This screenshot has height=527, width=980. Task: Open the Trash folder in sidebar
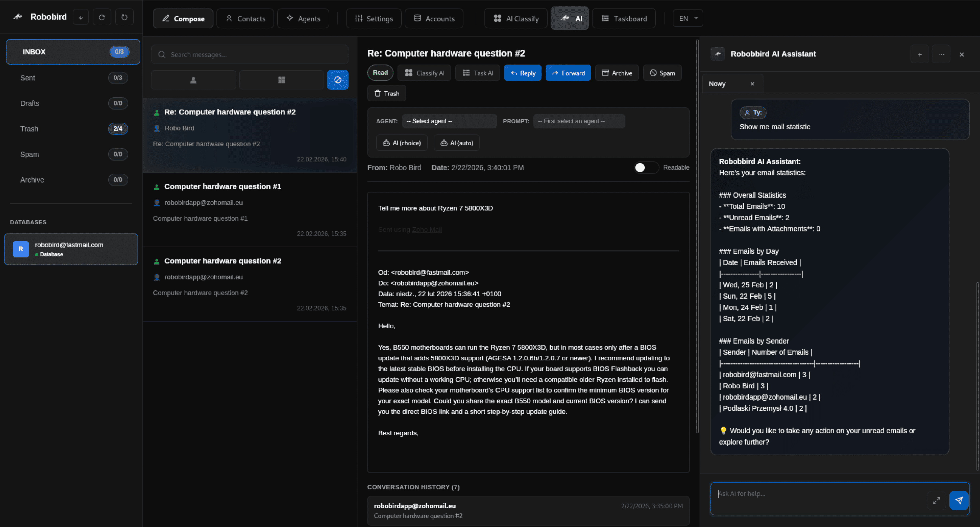pyautogui.click(x=29, y=129)
